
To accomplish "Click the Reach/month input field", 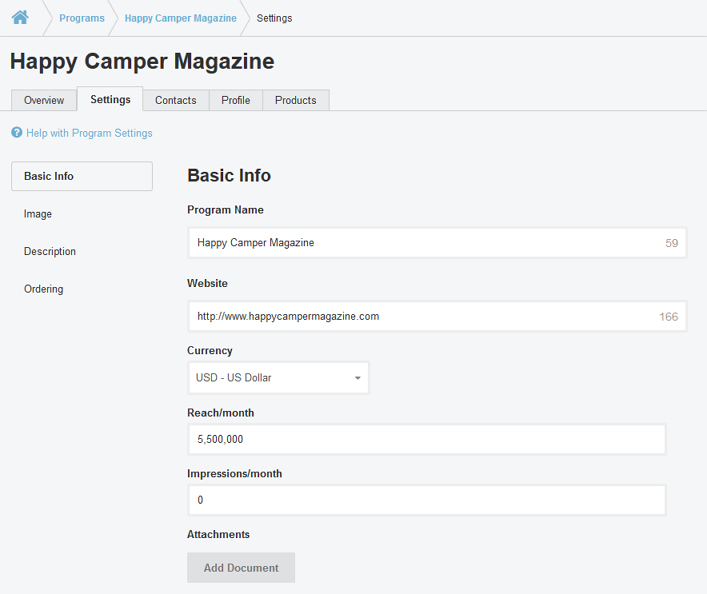I will [x=425, y=439].
